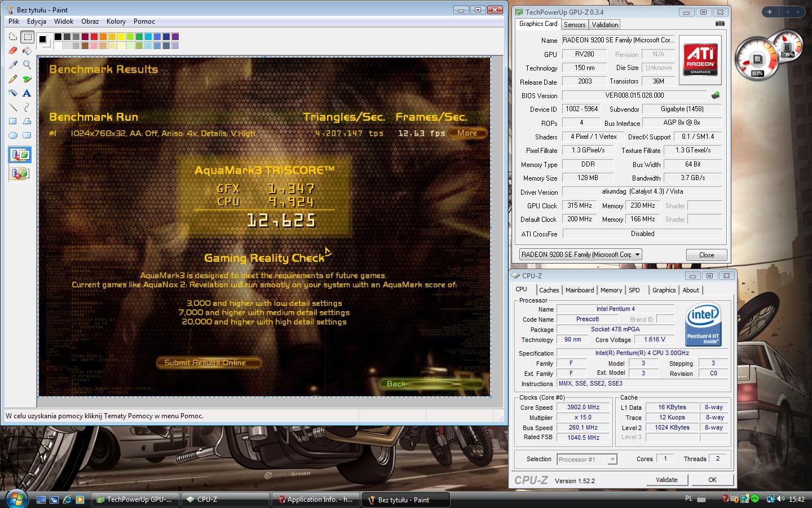
Task: Click the current foreground/background color box
Action: tap(43, 40)
